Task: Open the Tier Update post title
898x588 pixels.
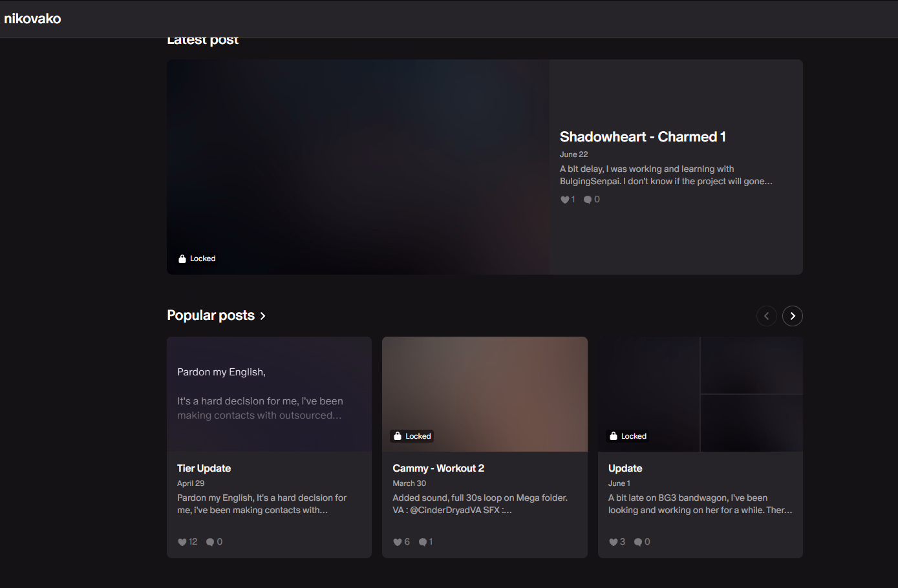Action: tap(204, 468)
